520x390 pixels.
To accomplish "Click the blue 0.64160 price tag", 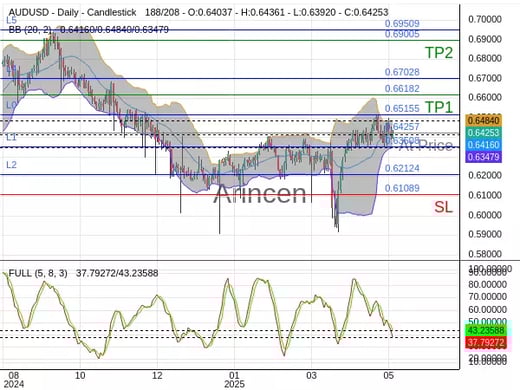I will [483, 145].
